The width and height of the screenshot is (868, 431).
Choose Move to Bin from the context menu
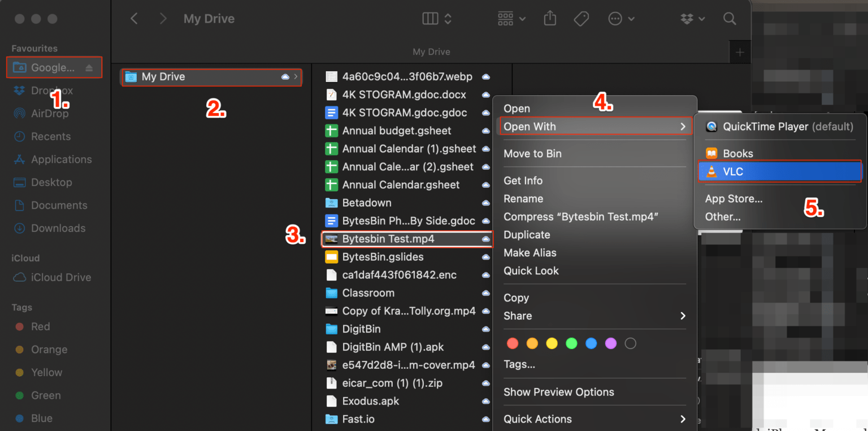click(x=532, y=153)
